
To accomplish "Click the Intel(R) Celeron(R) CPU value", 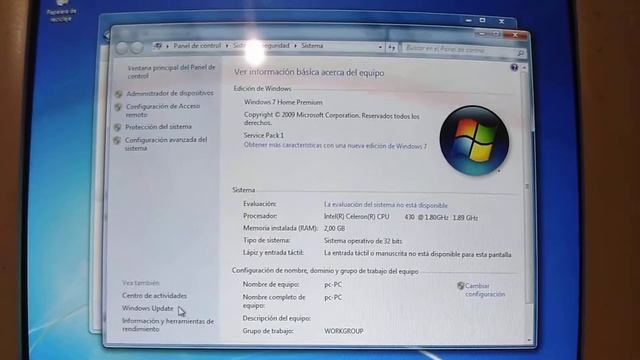I will (401, 218).
